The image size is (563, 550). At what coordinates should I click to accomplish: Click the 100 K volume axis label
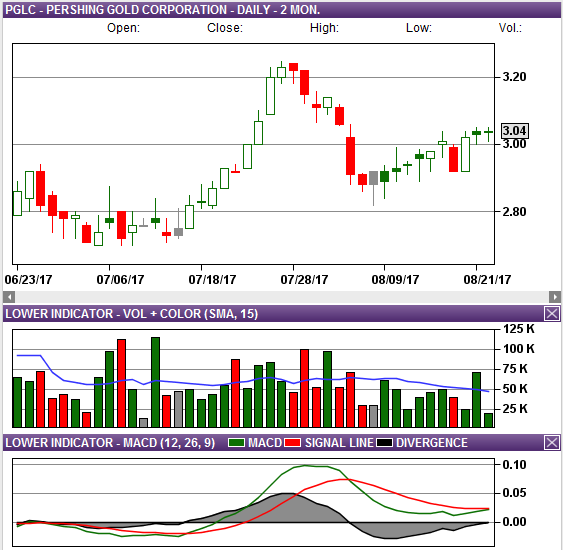(x=519, y=349)
